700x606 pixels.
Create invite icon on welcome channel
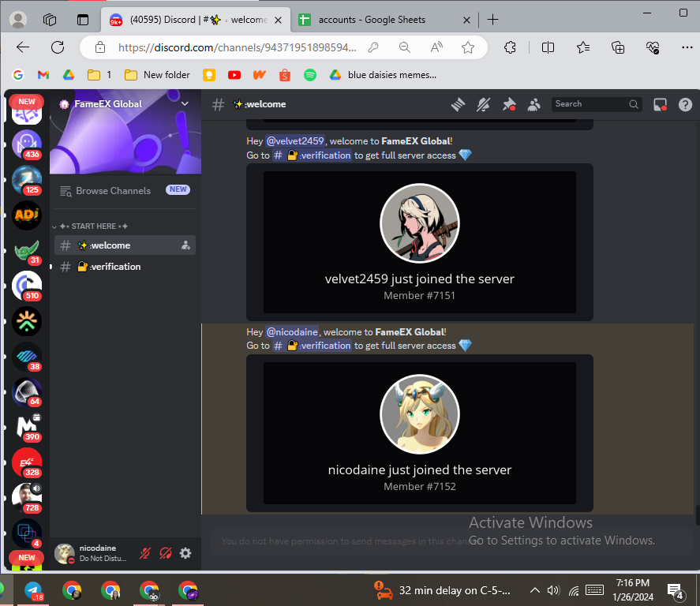[185, 245]
